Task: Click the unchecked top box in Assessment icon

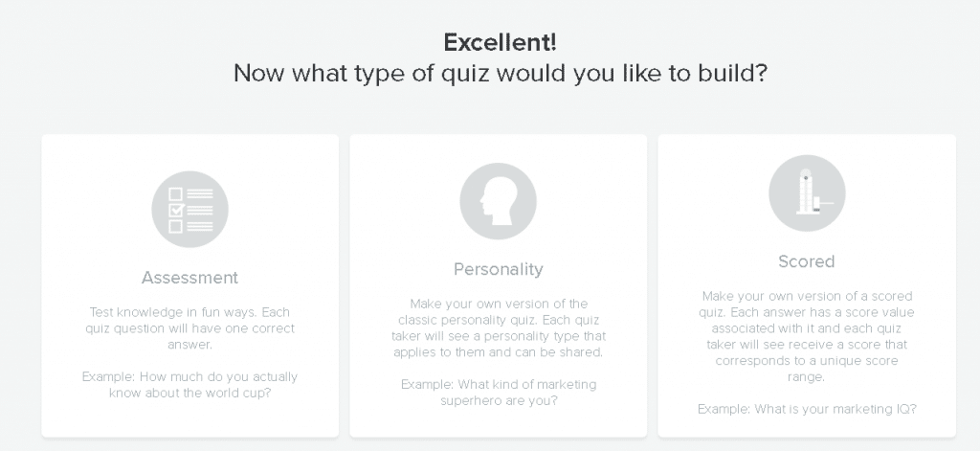Action: point(176,194)
